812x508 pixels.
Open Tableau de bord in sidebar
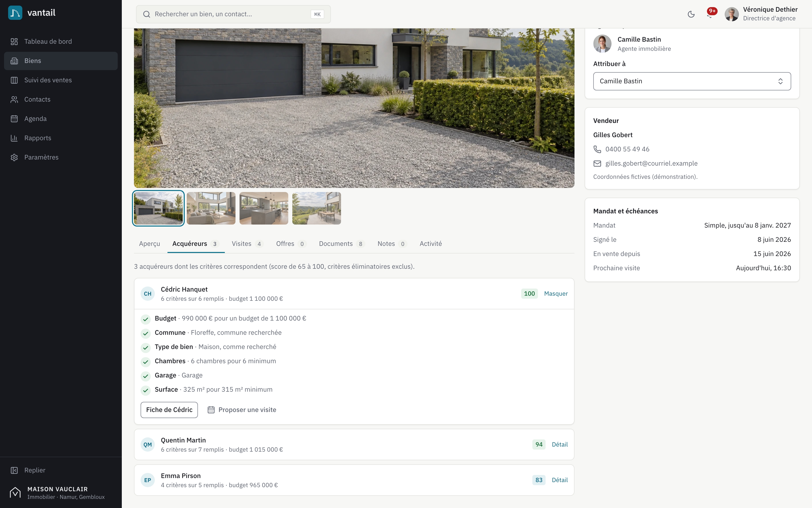pos(61,41)
